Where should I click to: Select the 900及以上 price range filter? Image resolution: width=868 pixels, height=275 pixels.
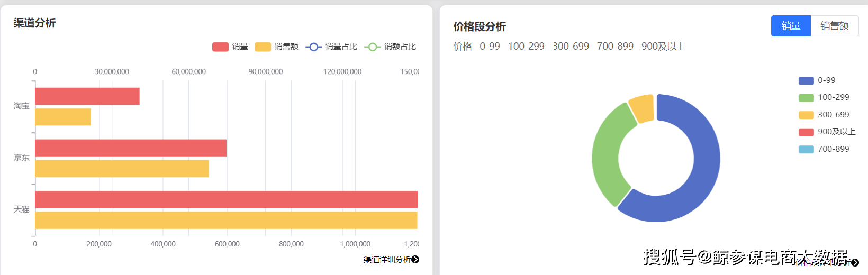tap(664, 47)
